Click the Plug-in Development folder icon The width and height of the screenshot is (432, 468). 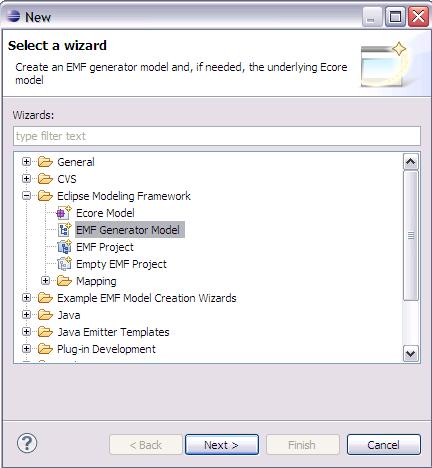45,349
